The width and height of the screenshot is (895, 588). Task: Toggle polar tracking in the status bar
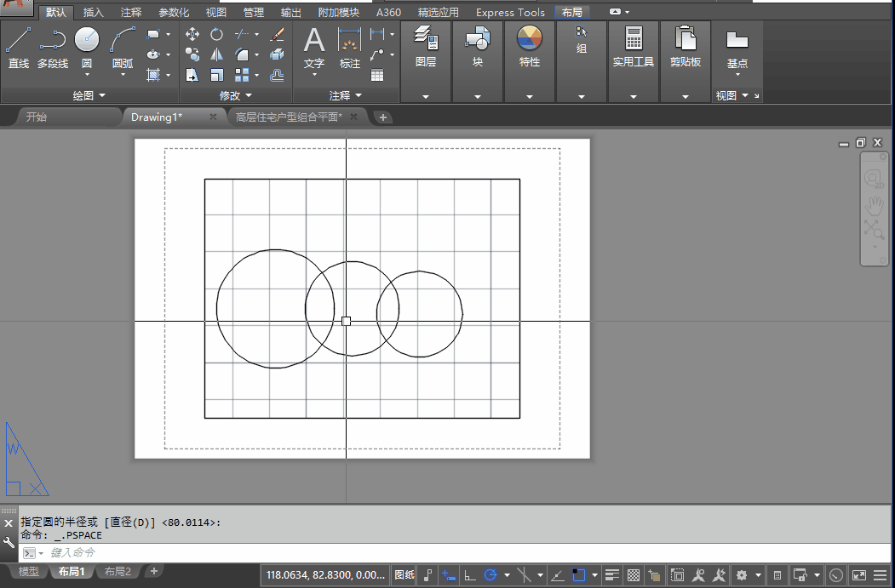pos(491,576)
